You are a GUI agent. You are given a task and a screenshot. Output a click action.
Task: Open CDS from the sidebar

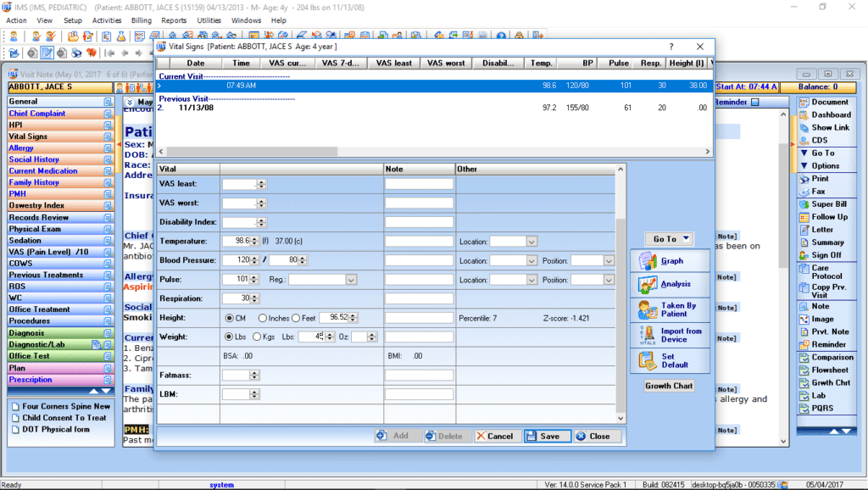point(826,140)
